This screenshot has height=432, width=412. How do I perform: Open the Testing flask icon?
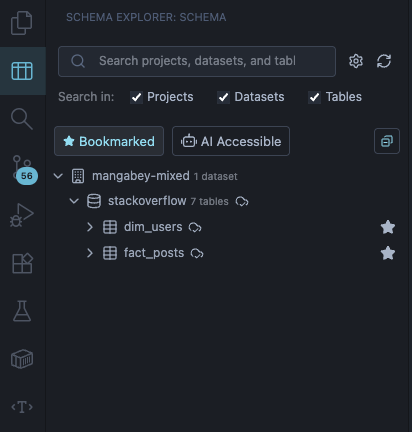click(x=22, y=311)
